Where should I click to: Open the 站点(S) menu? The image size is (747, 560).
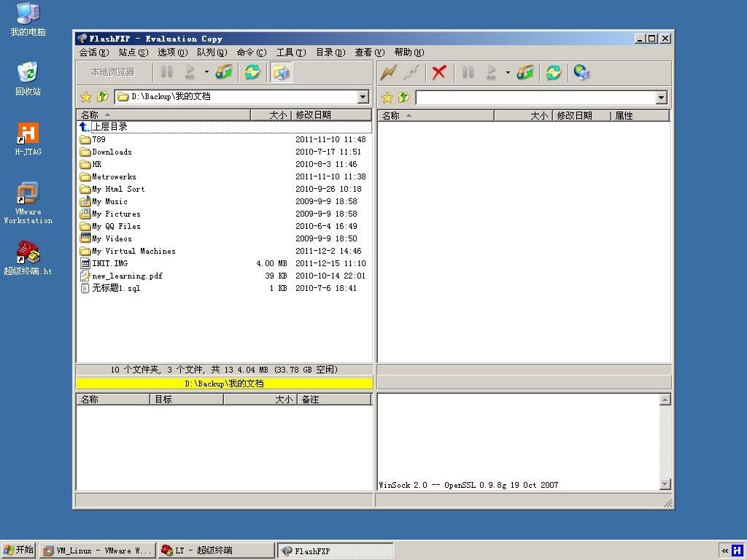[133, 52]
